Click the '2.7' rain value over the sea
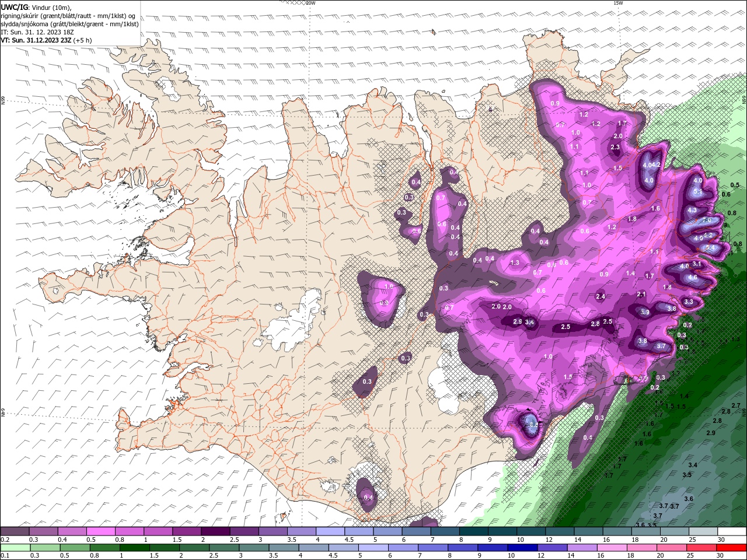 735,406
